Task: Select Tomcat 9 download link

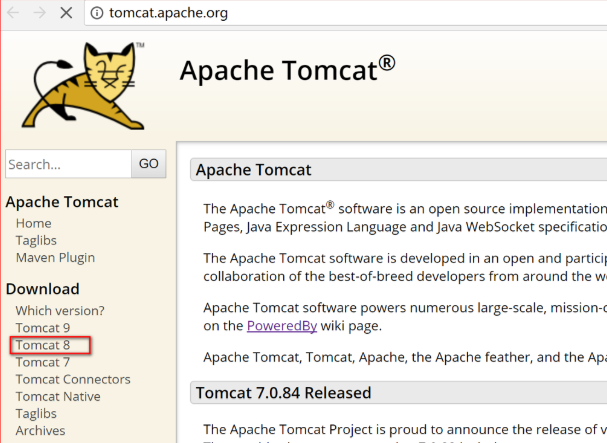Action: point(43,328)
